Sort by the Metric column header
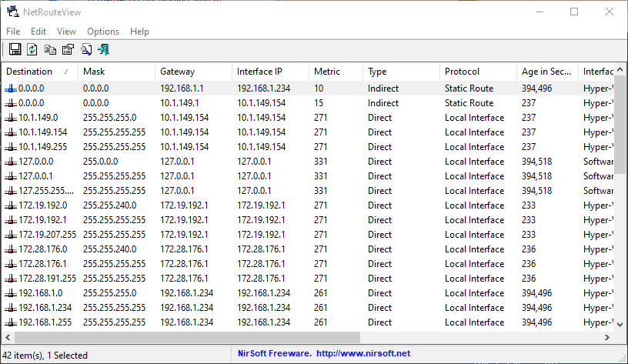This screenshot has width=628, height=364. [335, 72]
